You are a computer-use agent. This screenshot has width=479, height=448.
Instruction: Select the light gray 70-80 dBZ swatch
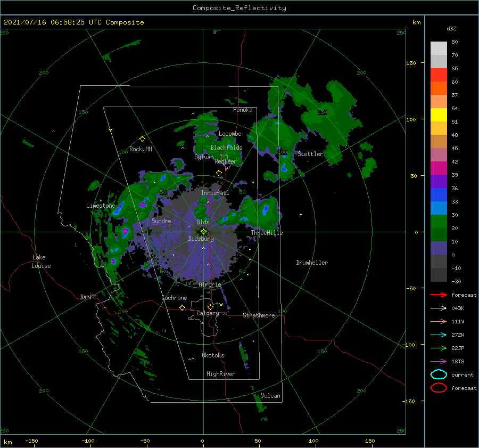click(x=439, y=48)
